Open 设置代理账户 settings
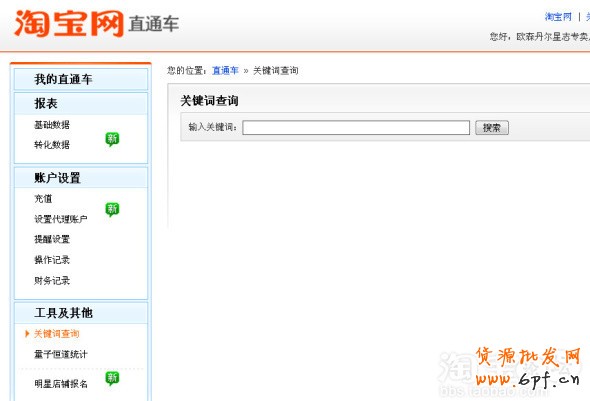The width and height of the screenshot is (590, 401). click(61, 219)
